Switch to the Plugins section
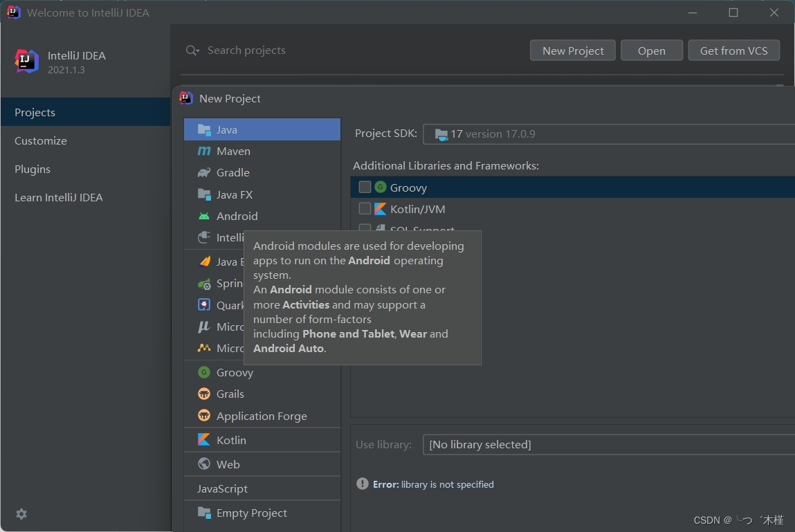Image resolution: width=795 pixels, height=532 pixels. pyautogui.click(x=32, y=169)
